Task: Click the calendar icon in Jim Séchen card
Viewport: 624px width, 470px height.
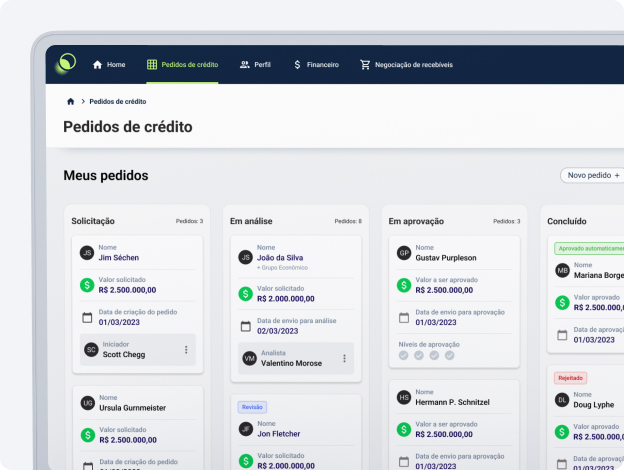Action: [87, 318]
